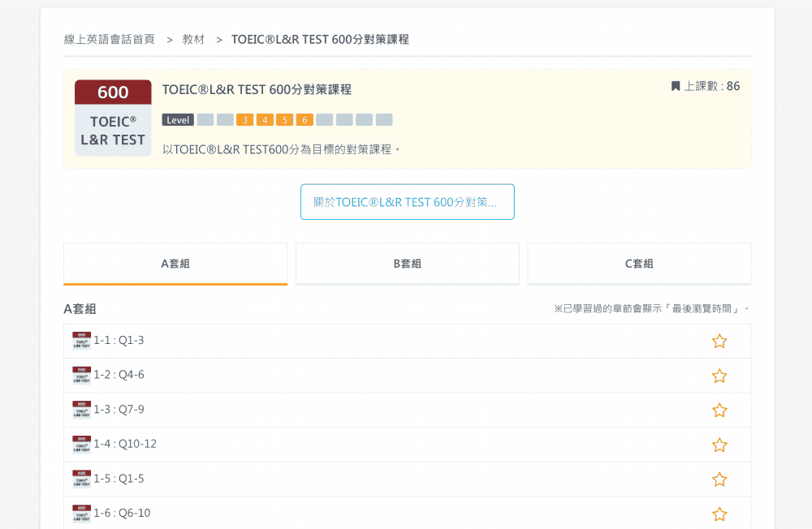Viewport: 812px width, 529px height.
Task: Switch to the C套組 tab
Action: [639, 264]
